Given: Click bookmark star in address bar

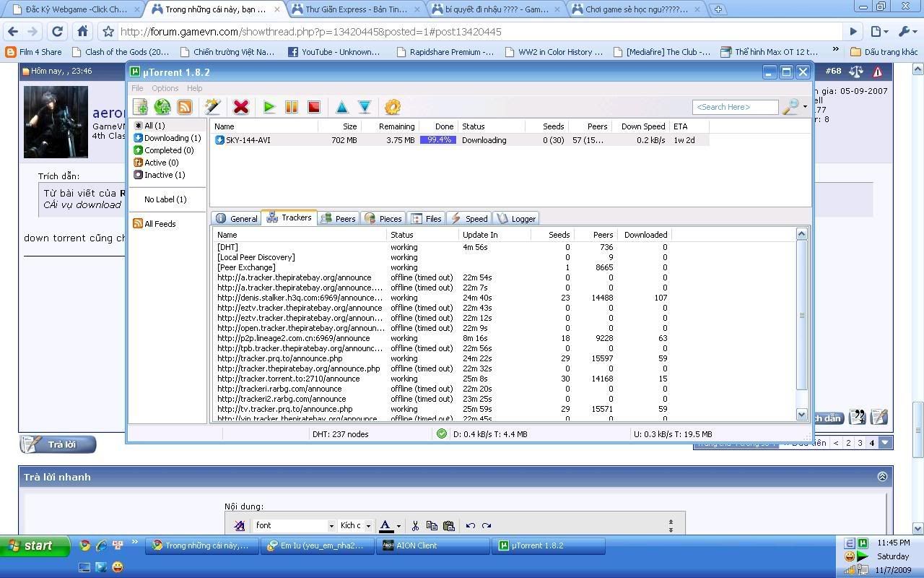Looking at the screenshot, I should 108,32.
